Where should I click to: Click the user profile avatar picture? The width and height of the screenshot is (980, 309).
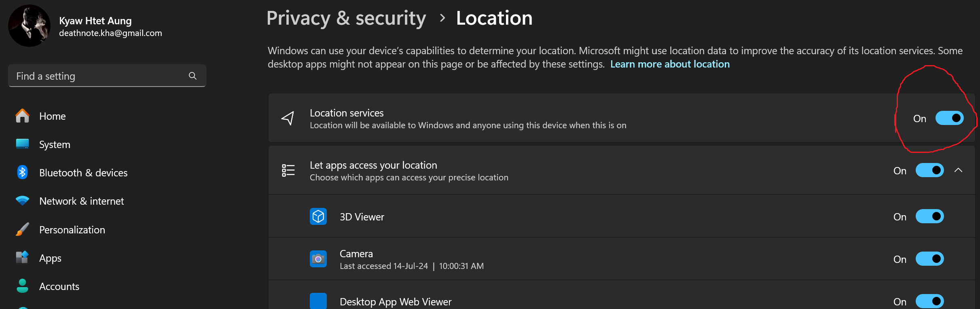point(29,26)
